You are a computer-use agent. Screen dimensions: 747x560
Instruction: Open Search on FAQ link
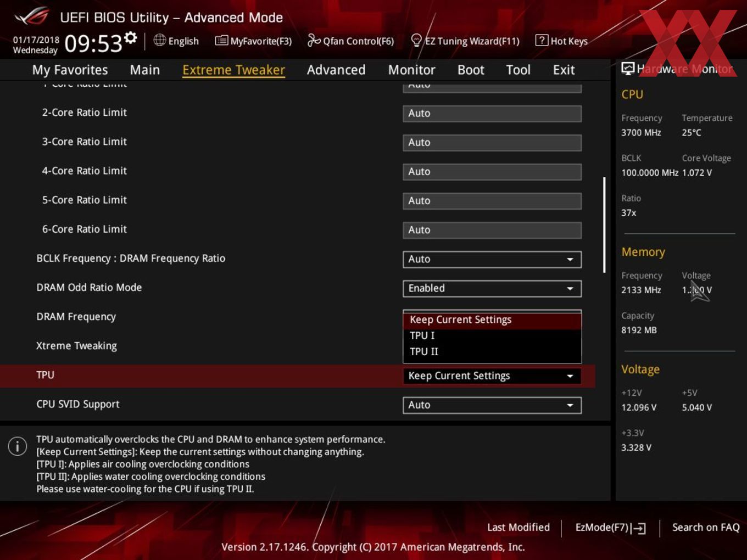click(706, 527)
